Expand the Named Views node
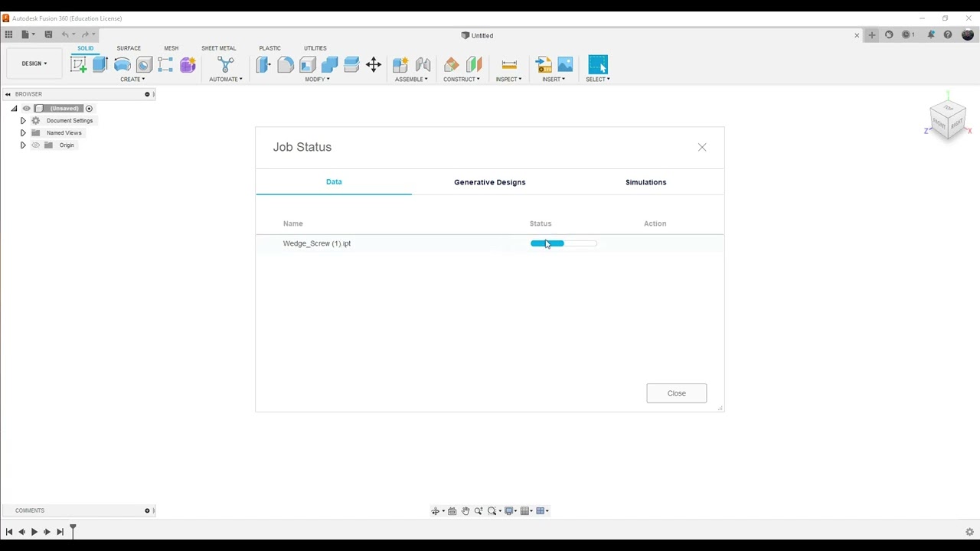 23,133
